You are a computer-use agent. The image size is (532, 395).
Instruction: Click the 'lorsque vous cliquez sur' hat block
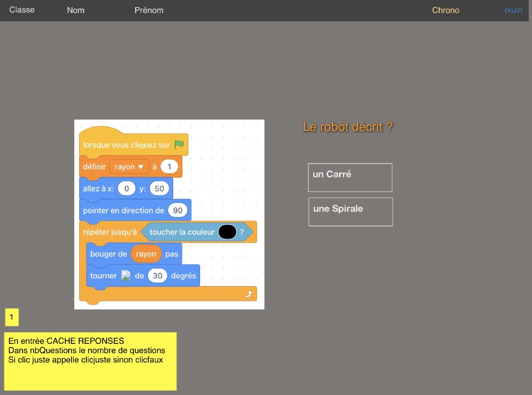[134, 142]
